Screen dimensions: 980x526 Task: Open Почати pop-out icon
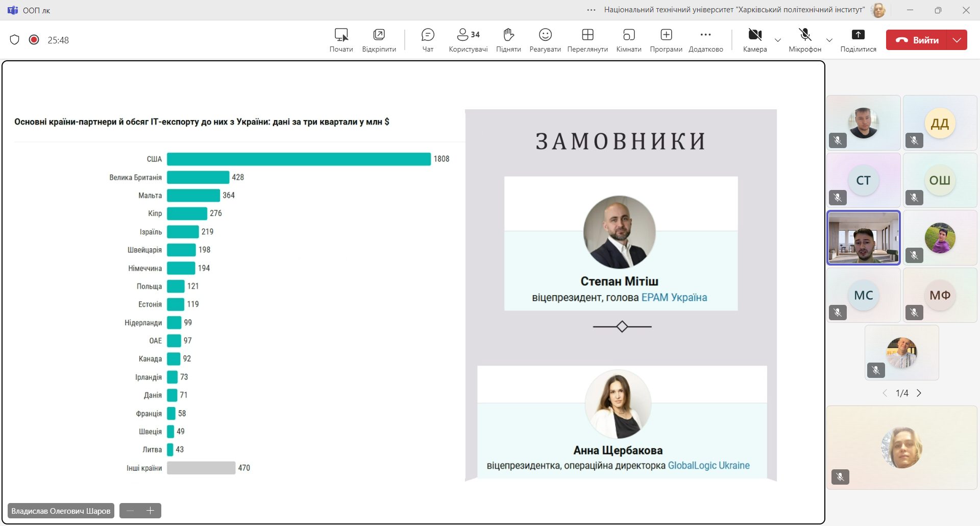tap(341, 40)
